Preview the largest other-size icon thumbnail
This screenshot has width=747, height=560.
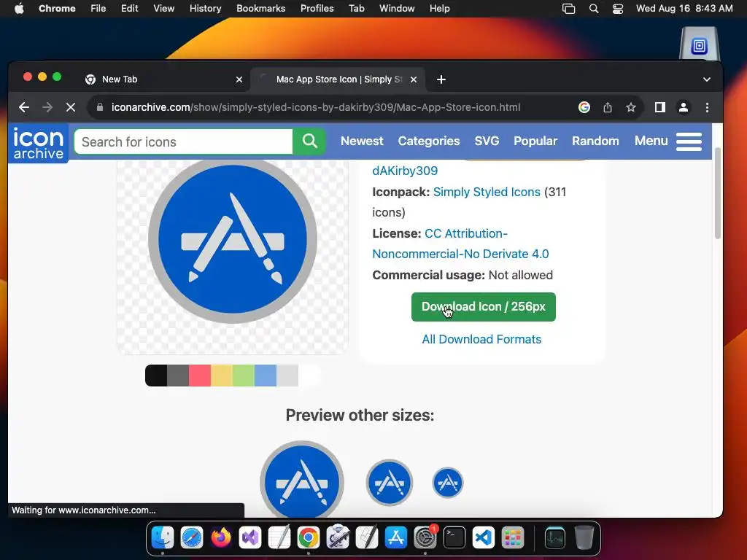302,480
